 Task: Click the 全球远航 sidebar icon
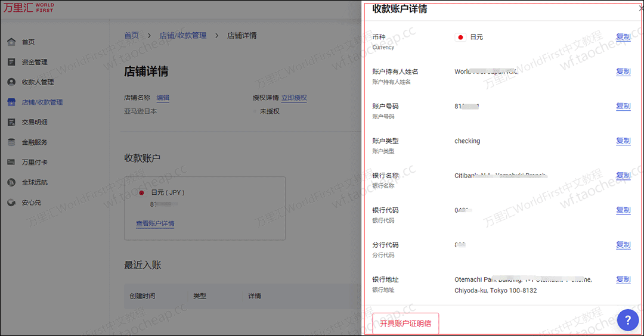click(11, 182)
